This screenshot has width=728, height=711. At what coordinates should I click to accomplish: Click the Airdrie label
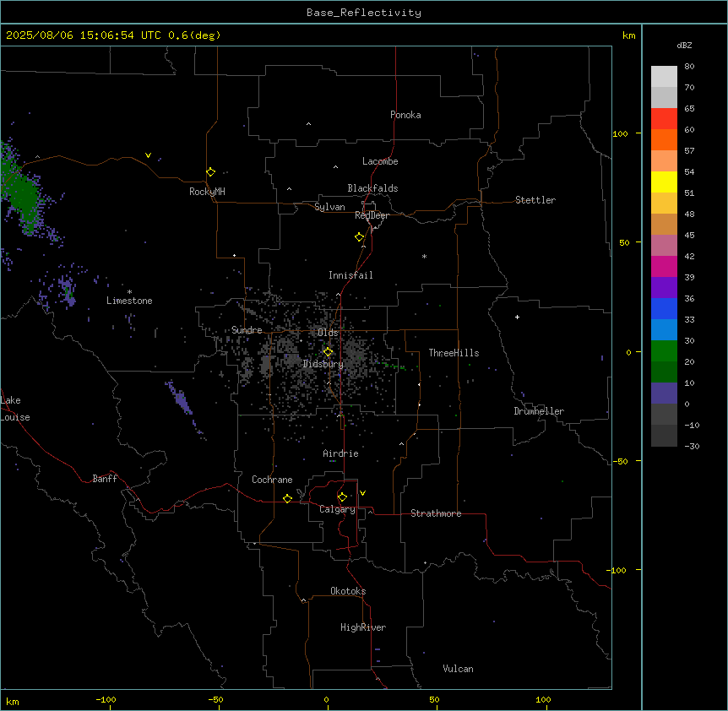340,453
